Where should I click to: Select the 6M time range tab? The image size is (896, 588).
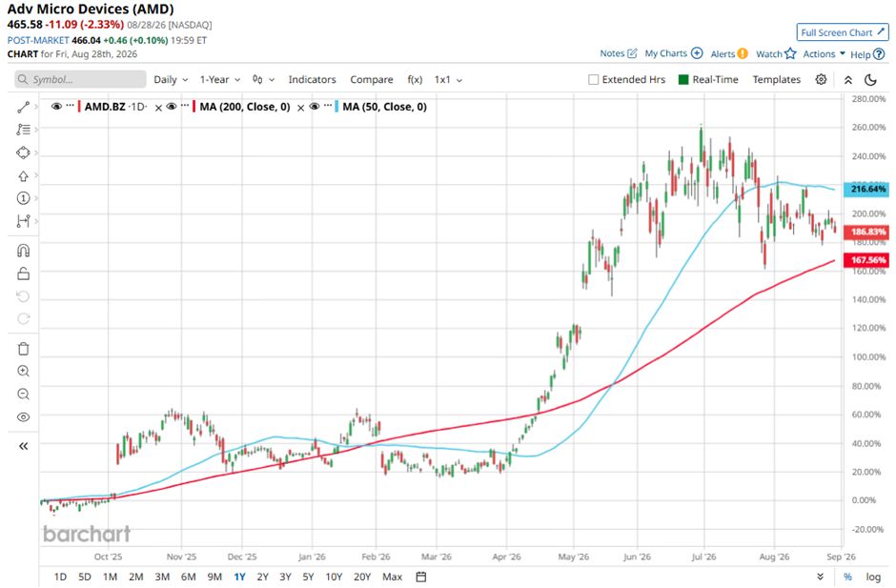[188, 577]
